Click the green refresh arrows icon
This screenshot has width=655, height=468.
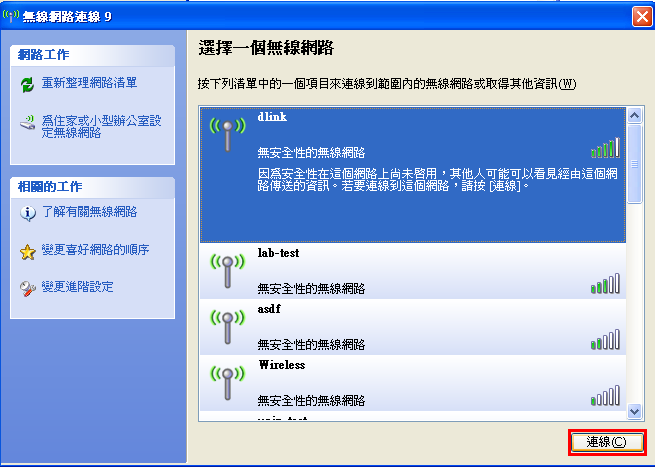[x=28, y=85]
